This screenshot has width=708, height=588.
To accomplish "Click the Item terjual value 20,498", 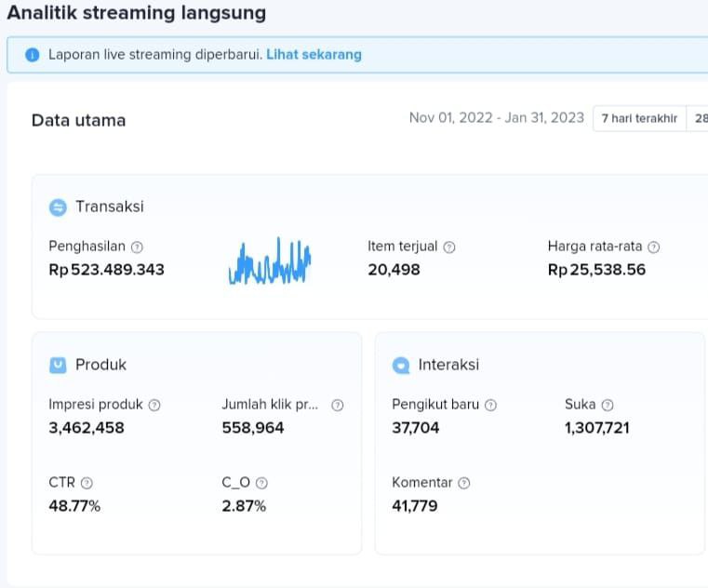I will click(x=394, y=270).
